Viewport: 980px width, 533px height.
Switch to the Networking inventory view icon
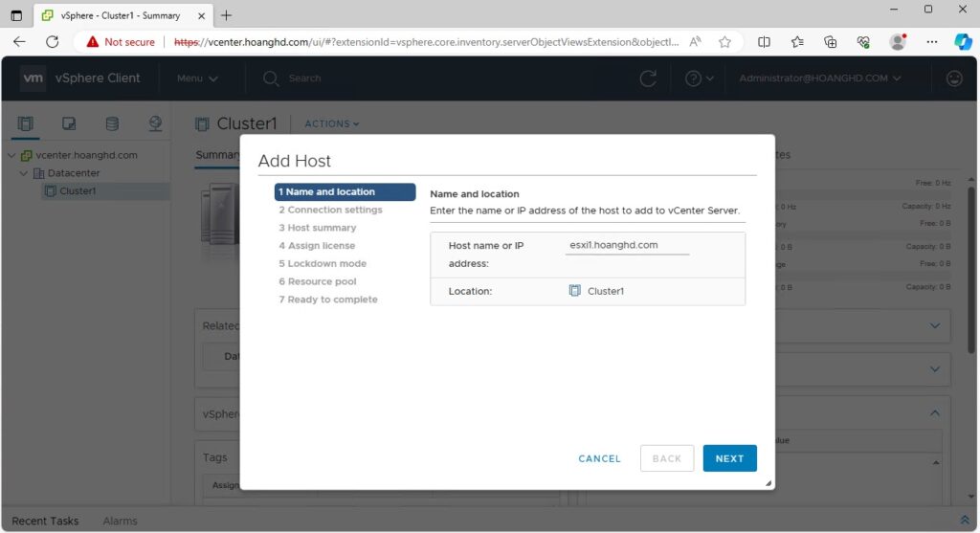point(155,123)
